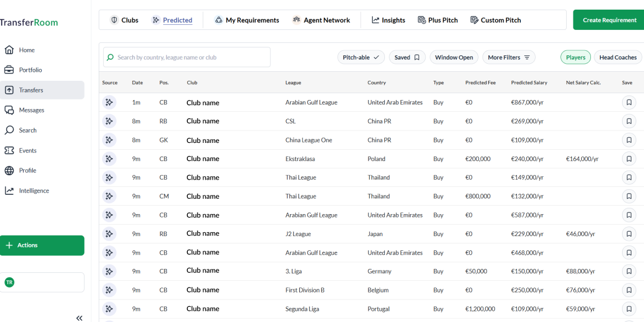This screenshot has width=644, height=322.
Task: Bookmark the J2 League Japan row
Action: pyautogui.click(x=629, y=234)
